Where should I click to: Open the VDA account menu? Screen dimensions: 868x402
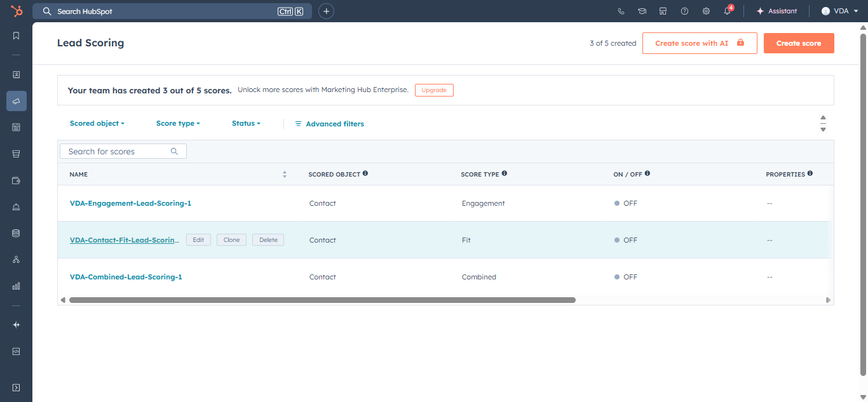point(839,11)
